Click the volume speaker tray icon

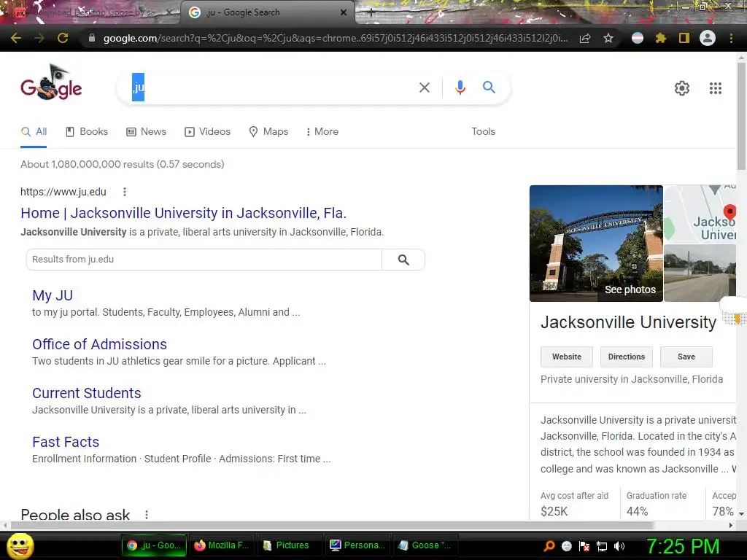pyautogui.click(x=619, y=546)
